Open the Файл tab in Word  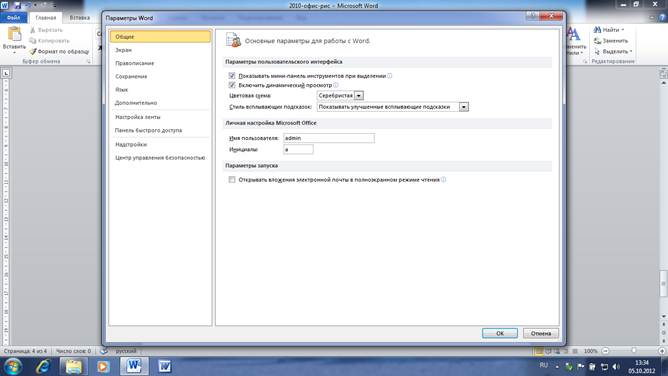point(14,18)
